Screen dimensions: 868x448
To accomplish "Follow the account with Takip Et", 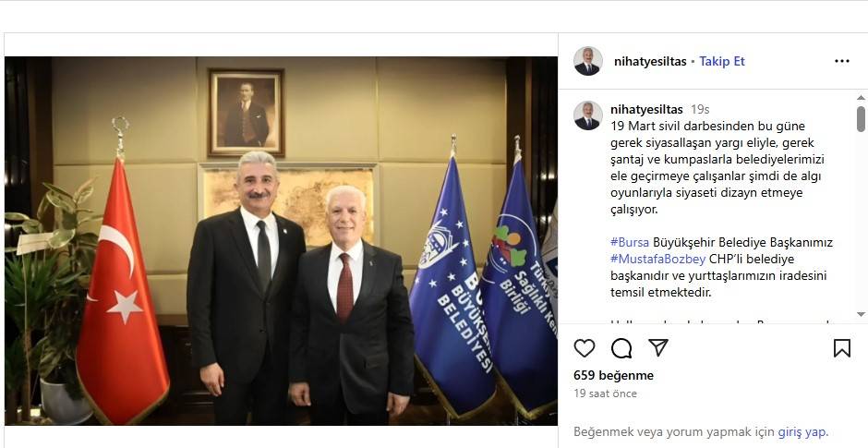I will click(722, 62).
